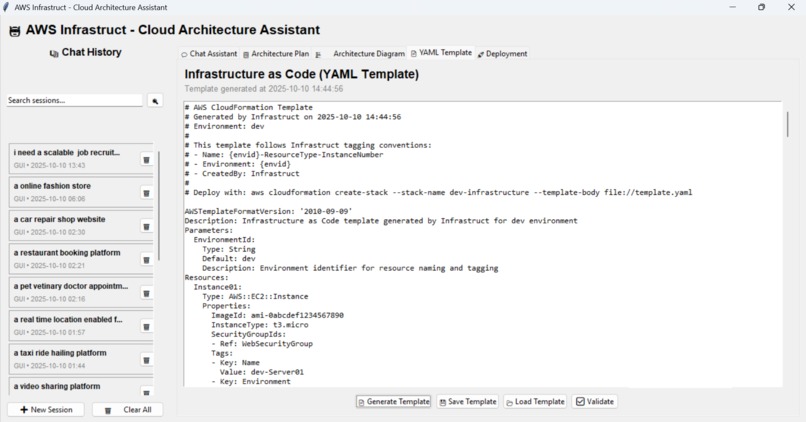Image resolution: width=806 pixels, height=422 pixels.
Task: Go to the Deployment tab
Action: tap(502, 53)
